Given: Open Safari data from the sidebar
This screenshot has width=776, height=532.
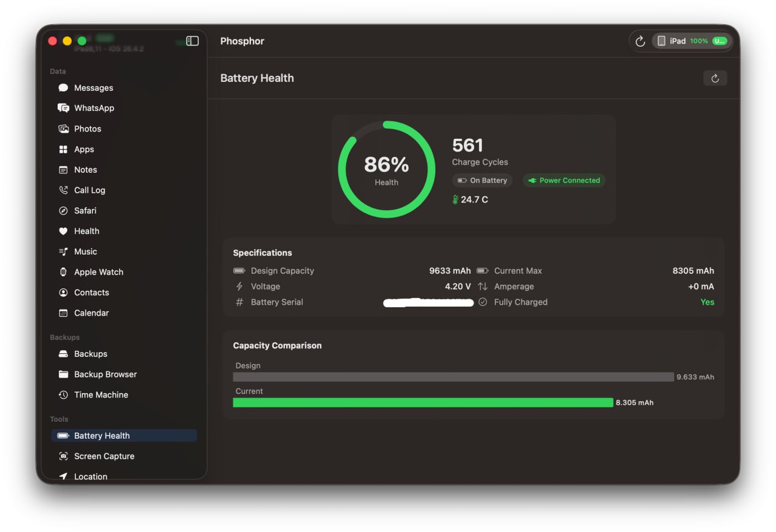Looking at the screenshot, I should (124, 210).
